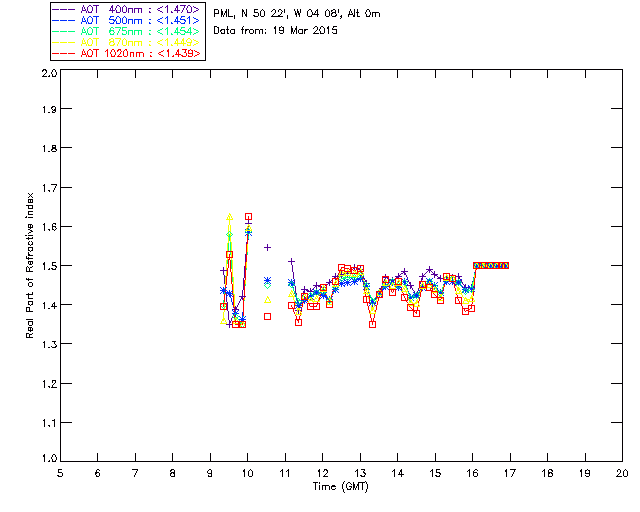This screenshot has height=512, width=640.
Task: Click the x-axis tick label 12
Action: coord(322,473)
